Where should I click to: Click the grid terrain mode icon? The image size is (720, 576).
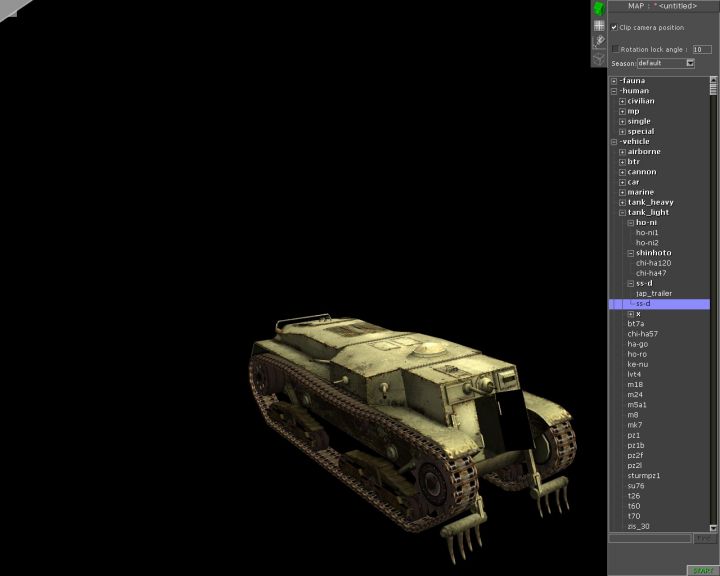[x=599, y=25]
